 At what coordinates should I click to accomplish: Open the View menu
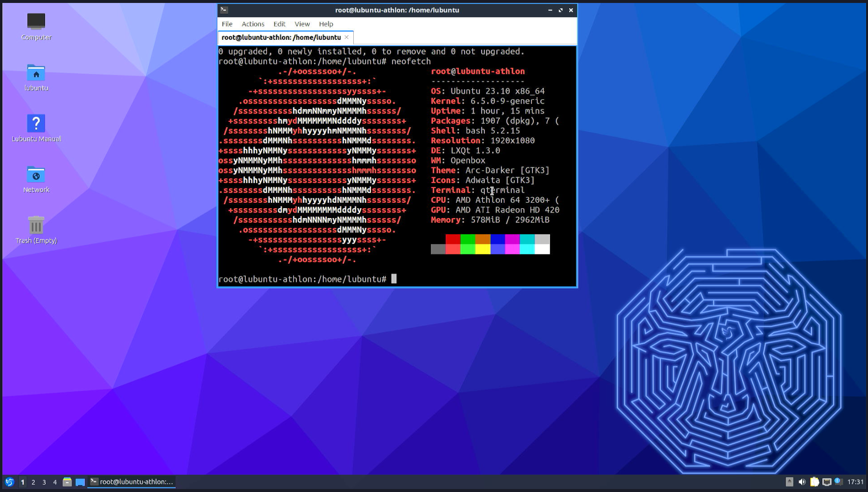point(302,24)
